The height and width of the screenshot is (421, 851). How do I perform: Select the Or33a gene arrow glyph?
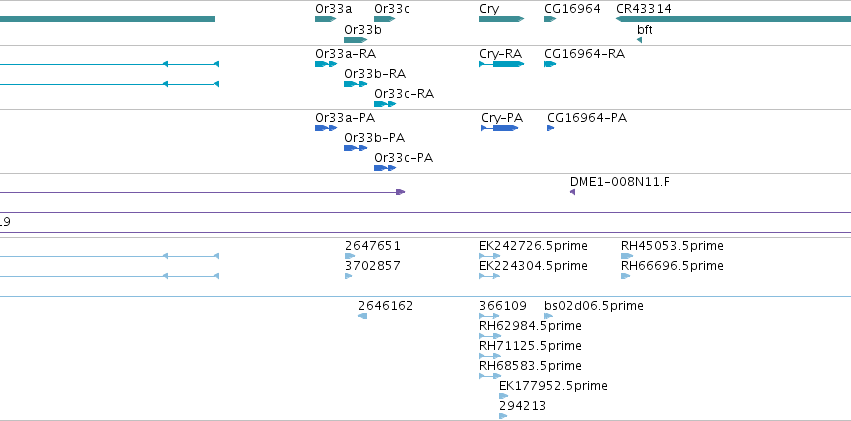pyautogui.click(x=326, y=19)
